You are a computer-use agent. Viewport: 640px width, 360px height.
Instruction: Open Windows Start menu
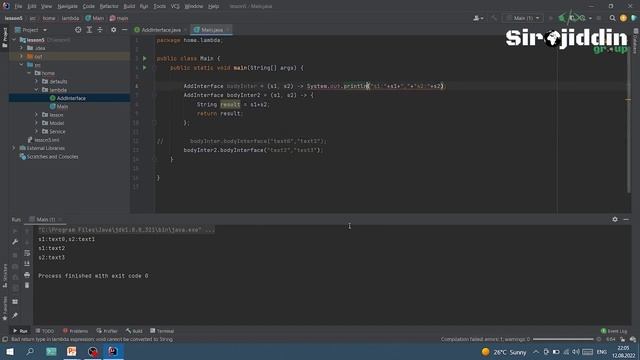[10, 351]
